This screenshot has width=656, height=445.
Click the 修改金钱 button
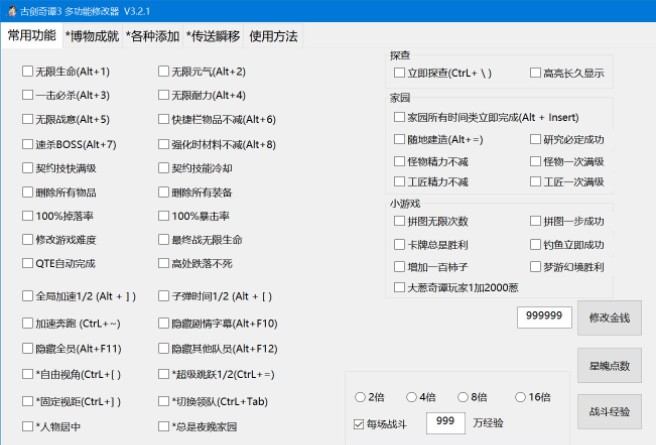pos(610,318)
